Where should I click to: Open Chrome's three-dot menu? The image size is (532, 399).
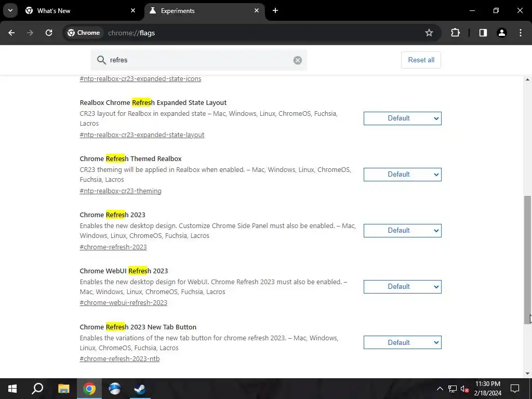click(x=521, y=33)
